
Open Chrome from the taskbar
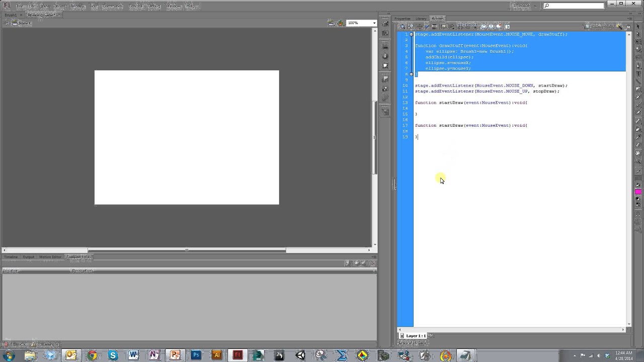(92, 355)
